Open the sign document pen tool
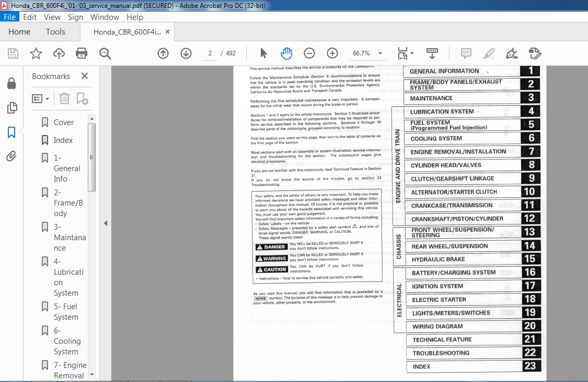Viewport: 588px width, 382px height. point(512,53)
